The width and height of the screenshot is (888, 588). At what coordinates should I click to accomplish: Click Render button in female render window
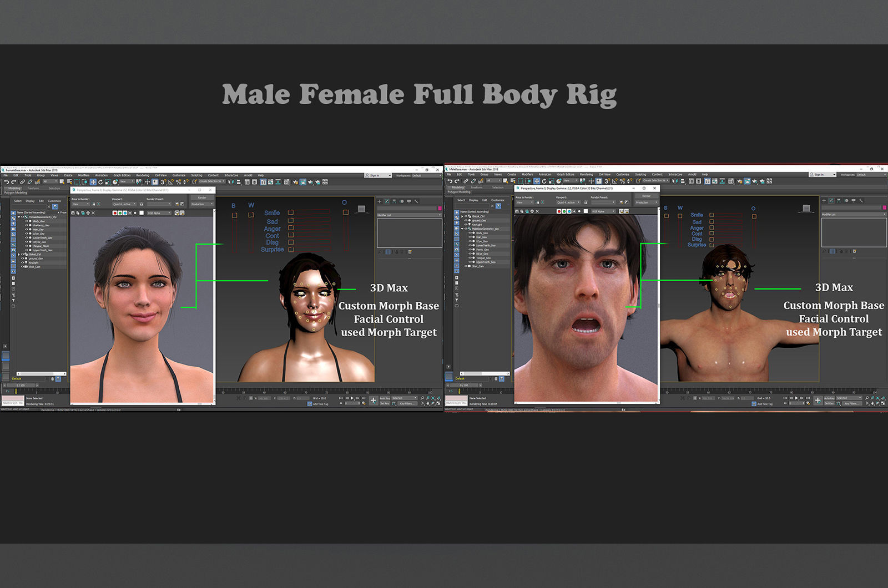[202, 197]
